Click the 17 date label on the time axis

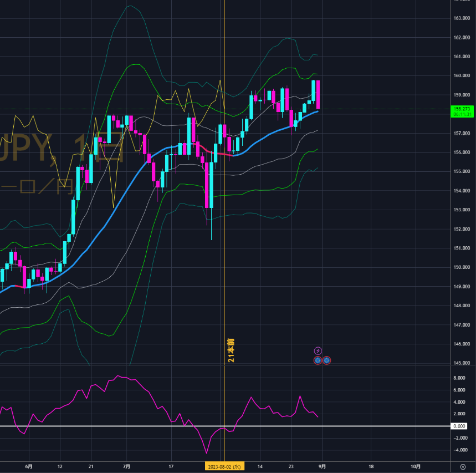(x=171, y=466)
